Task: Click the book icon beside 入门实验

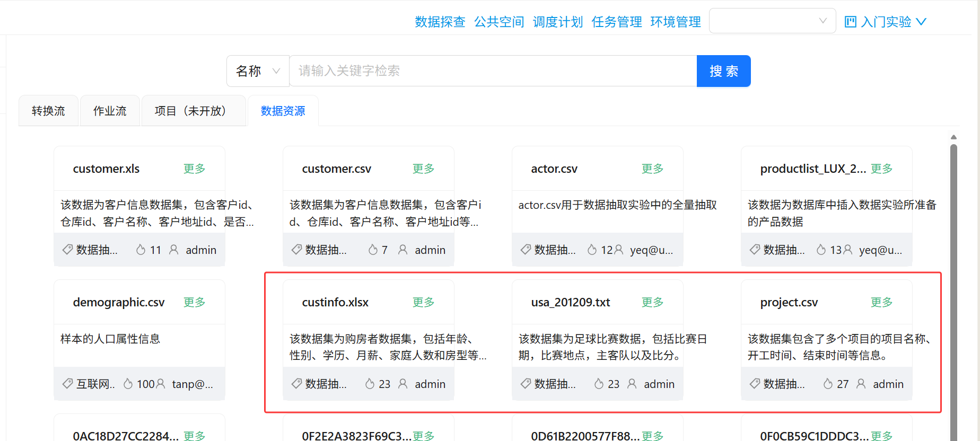Action: [x=850, y=22]
